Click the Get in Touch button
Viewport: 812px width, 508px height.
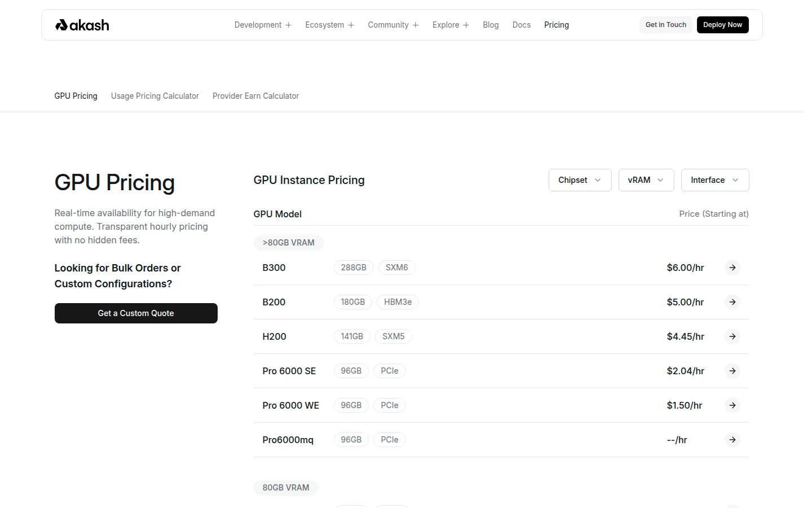[x=665, y=25]
